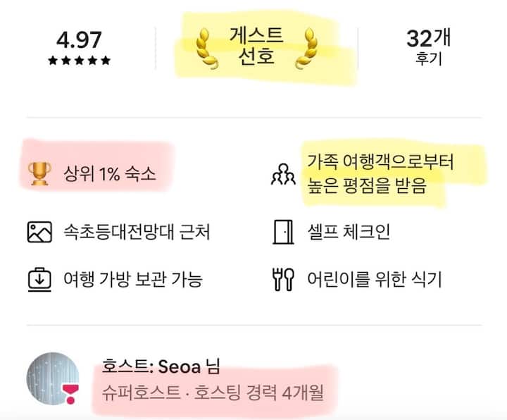Select the 게스트 선호 badge text
This screenshot has width=507, height=420.
coord(256,45)
